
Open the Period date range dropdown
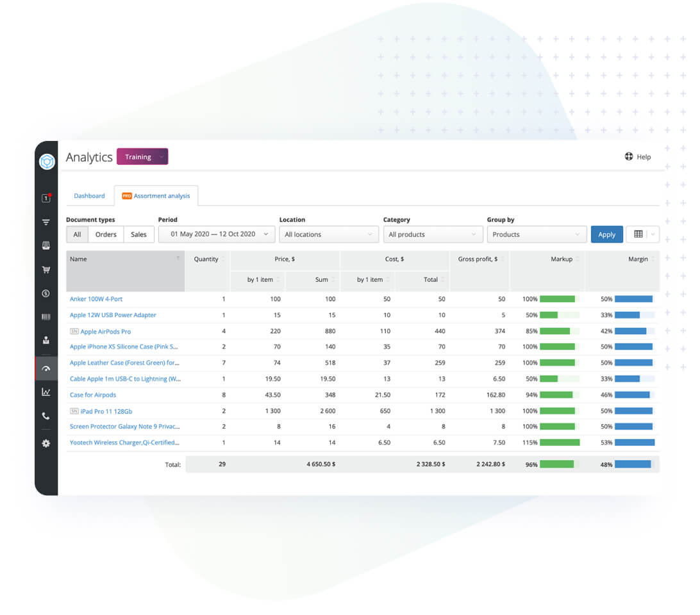(217, 234)
